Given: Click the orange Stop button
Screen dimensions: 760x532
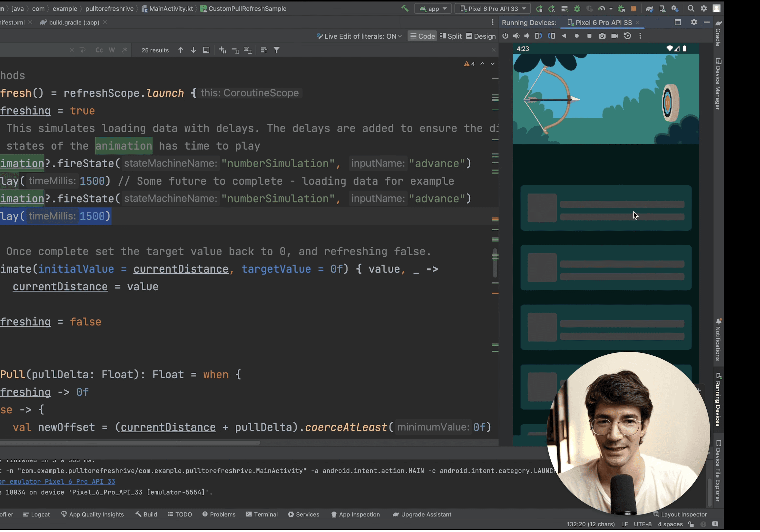Looking at the screenshot, I should pos(633,9).
